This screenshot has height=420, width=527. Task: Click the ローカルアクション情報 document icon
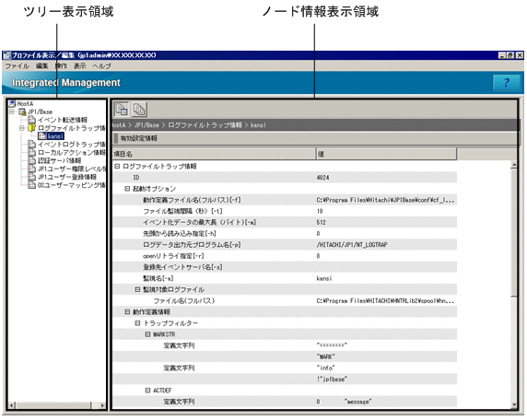point(32,152)
